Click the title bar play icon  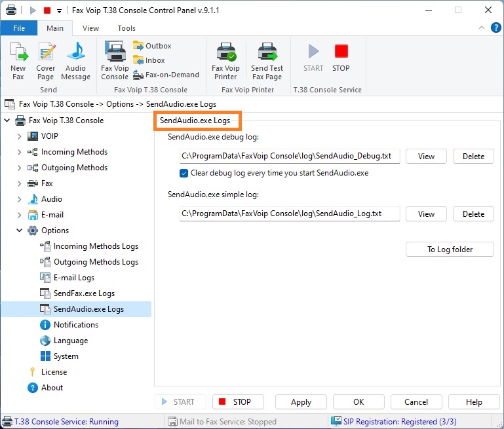pyautogui.click(x=33, y=10)
